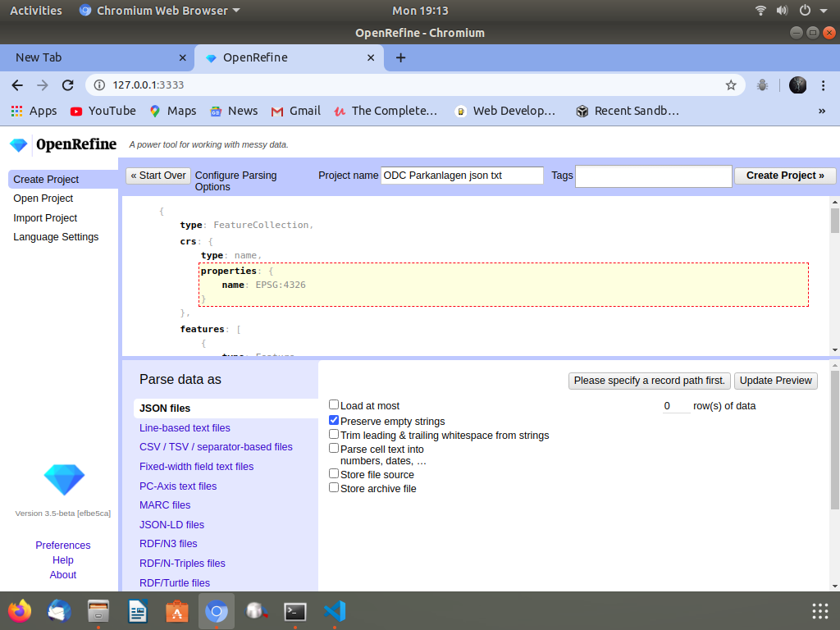The height and width of the screenshot is (630, 840).
Task: Open a new browser tab with plus
Action: pos(400,58)
